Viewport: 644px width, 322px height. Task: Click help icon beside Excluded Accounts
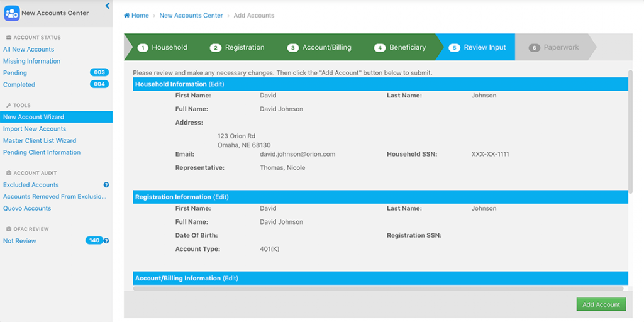[x=106, y=185]
